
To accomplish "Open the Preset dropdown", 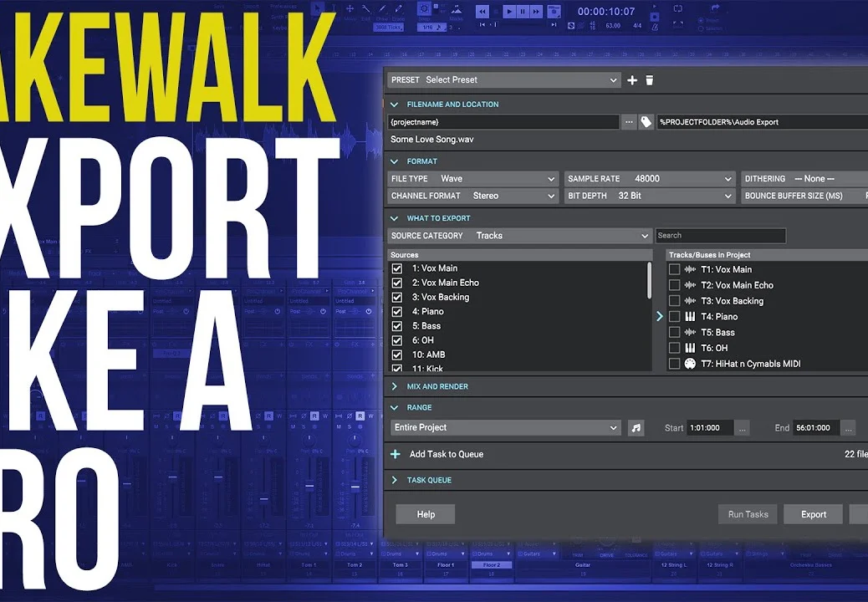I will pos(503,80).
